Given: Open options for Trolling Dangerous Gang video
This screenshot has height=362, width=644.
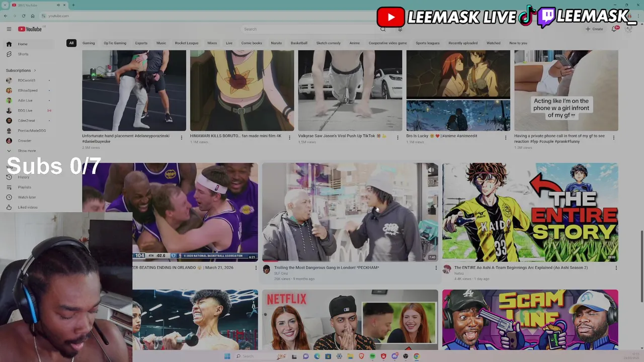Looking at the screenshot, I should [436, 268].
